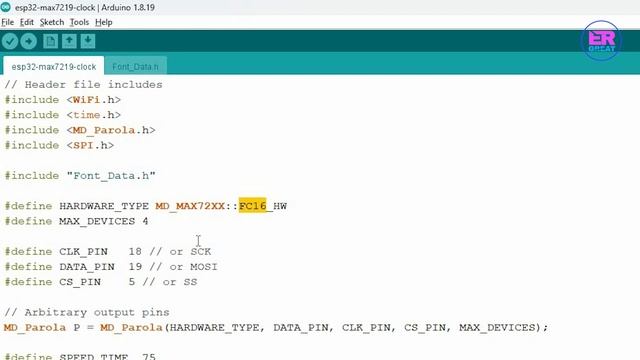Viewport: 640px width, 360px height.
Task: Open the Tools menu
Action: click(x=79, y=22)
